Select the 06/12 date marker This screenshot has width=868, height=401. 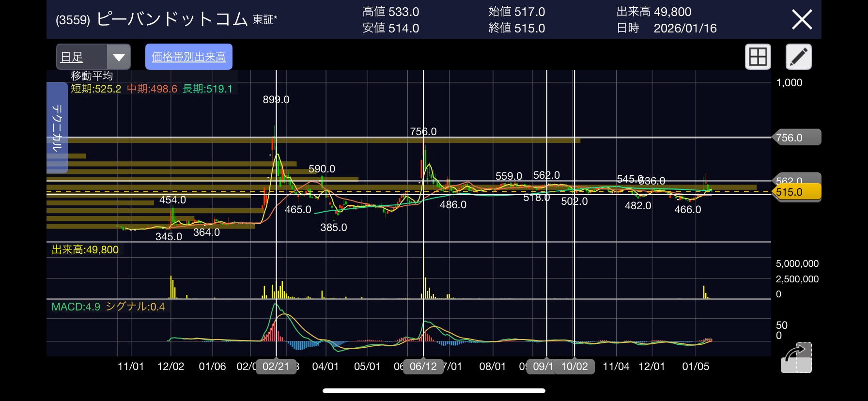click(x=423, y=367)
